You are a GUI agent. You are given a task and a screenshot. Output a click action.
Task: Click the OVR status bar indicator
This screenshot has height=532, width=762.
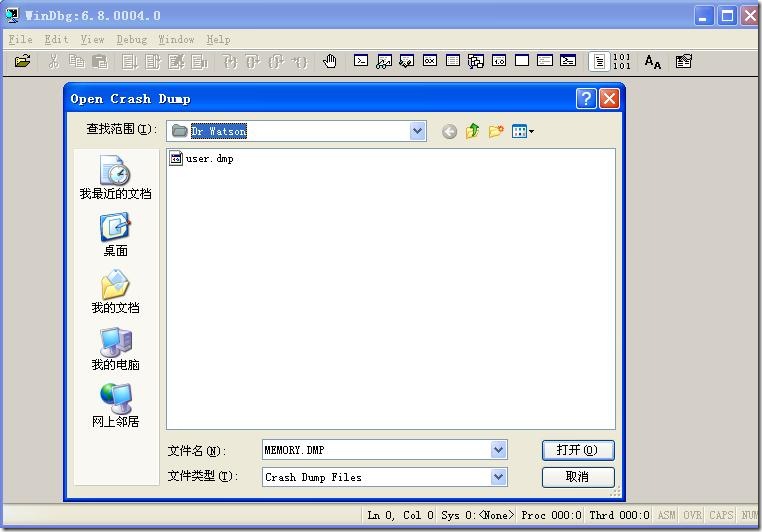click(692, 515)
